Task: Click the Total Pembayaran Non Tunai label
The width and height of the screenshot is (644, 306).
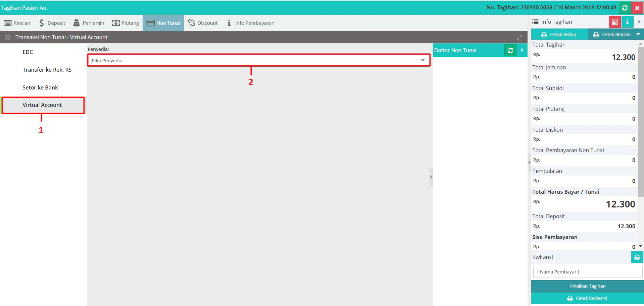Action: 568,150
